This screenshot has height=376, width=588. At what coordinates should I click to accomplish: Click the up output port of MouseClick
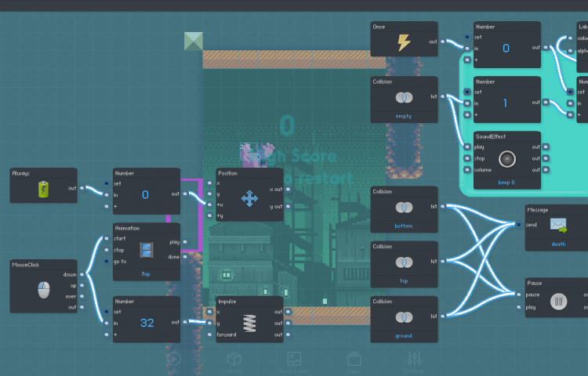[82, 285]
